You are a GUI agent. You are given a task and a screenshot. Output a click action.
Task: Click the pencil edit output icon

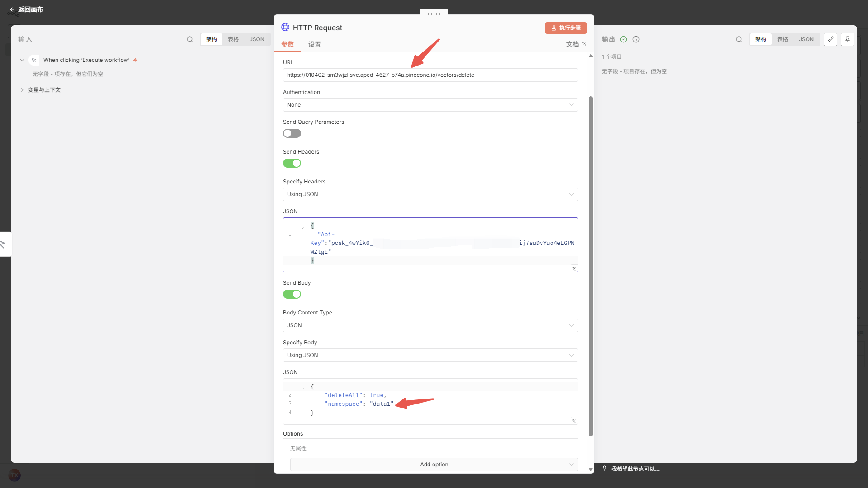(830, 39)
